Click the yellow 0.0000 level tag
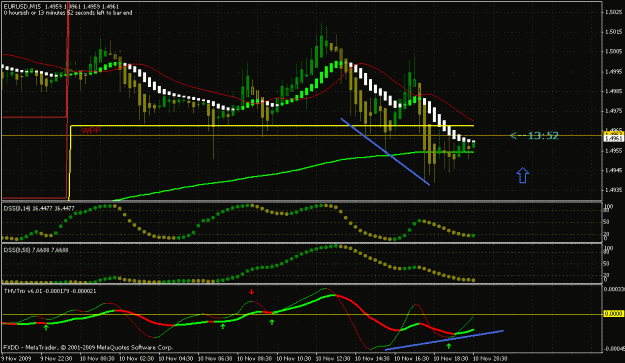Image resolution: width=625 pixels, height=363 pixels. [614, 314]
